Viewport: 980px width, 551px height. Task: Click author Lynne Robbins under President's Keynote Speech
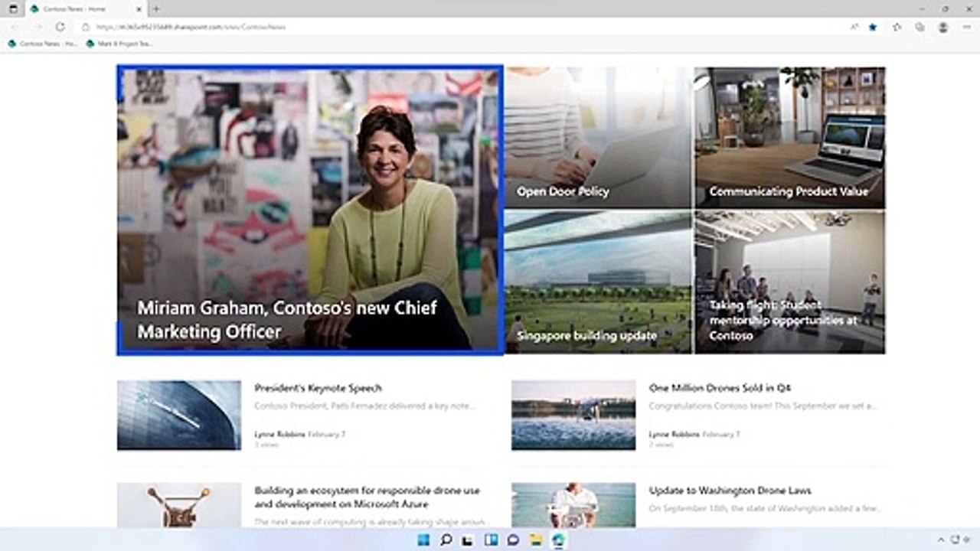279,434
